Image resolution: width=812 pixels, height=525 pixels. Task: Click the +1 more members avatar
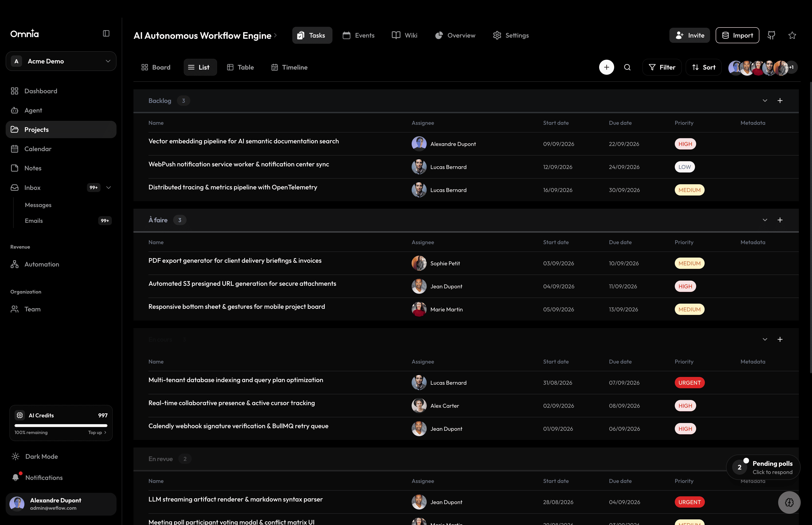[x=792, y=67]
